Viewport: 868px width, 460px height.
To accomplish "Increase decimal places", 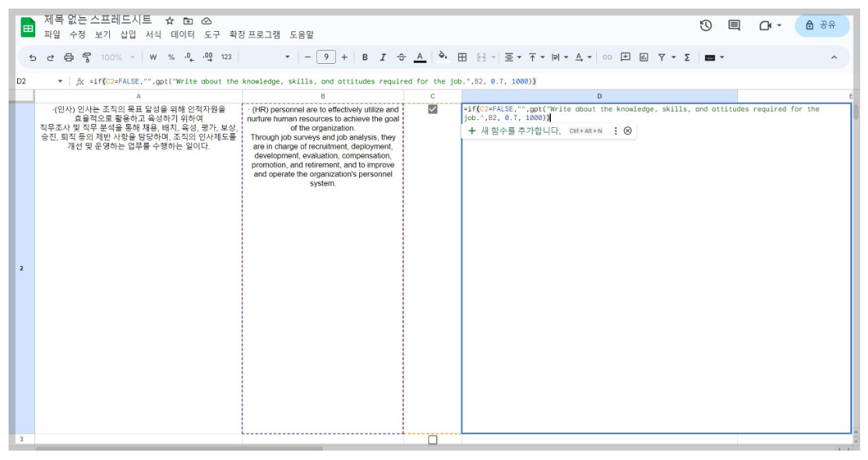I will click(207, 57).
